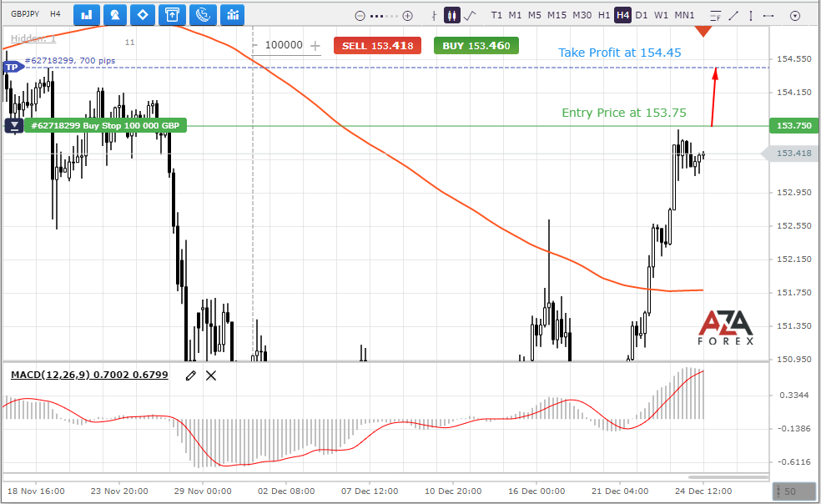
Task: Click the 153.750 entry price tag
Action: [793, 126]
